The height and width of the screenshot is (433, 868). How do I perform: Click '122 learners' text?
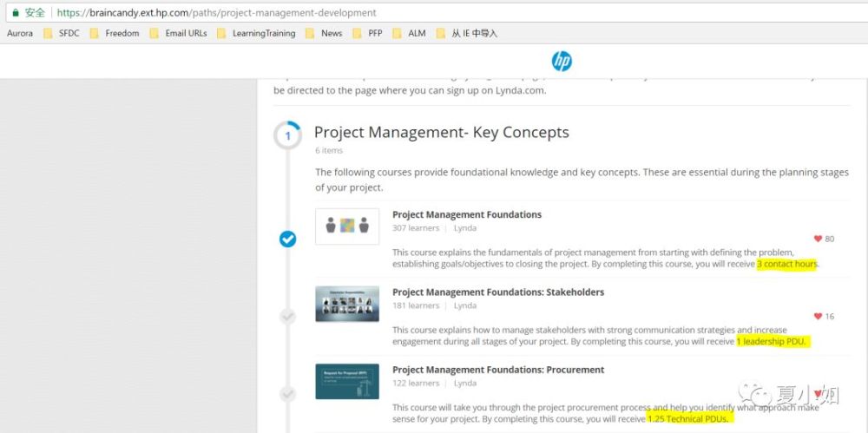click(x=416, y=384)
